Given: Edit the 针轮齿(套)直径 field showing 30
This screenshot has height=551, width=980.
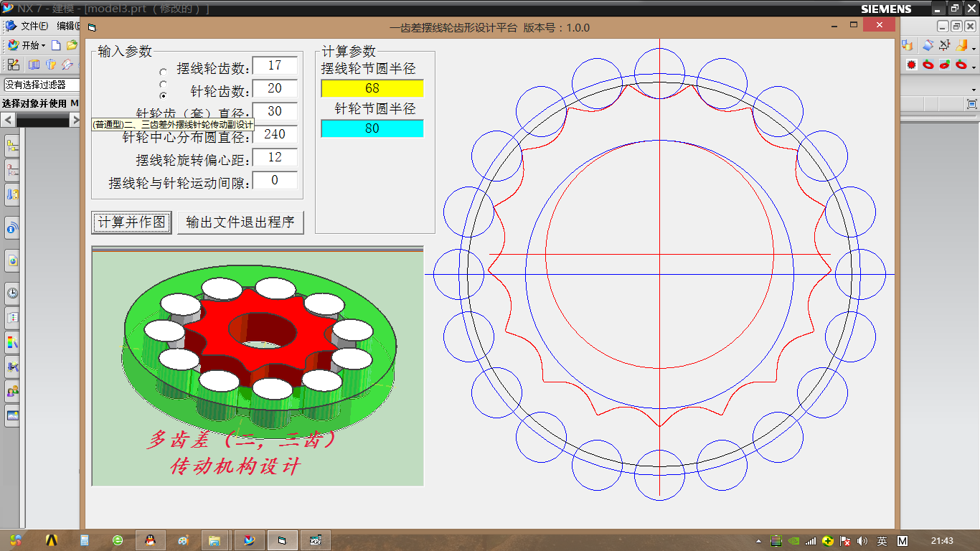Looking at the screenshot, I should tap(275, 111).
